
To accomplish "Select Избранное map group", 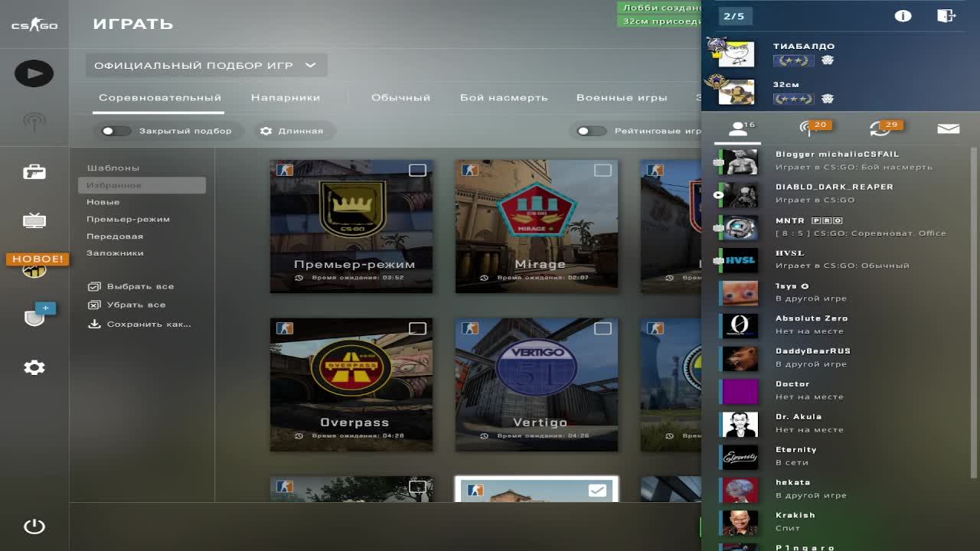I will (x=142, y=185).
